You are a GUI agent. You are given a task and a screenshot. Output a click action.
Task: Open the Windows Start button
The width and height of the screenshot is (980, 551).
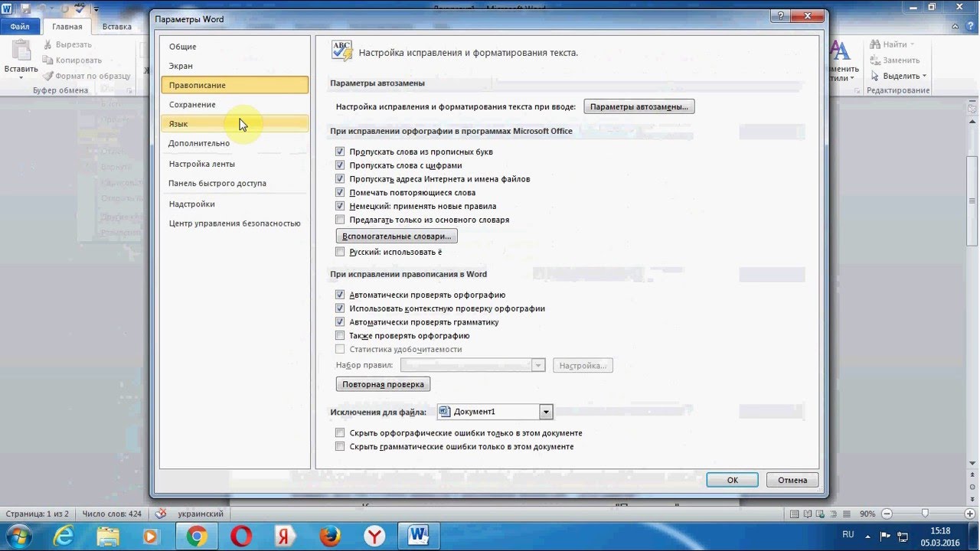coord(18,536)
